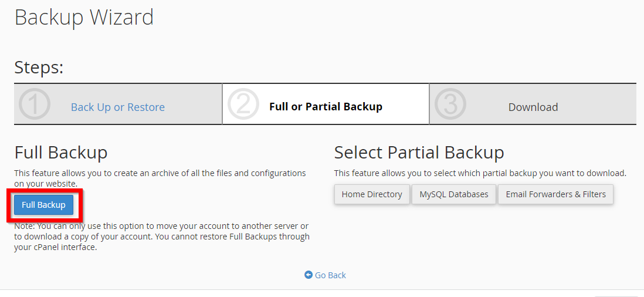
Task: Click the create an archive description paragraph
Action: 160,178
